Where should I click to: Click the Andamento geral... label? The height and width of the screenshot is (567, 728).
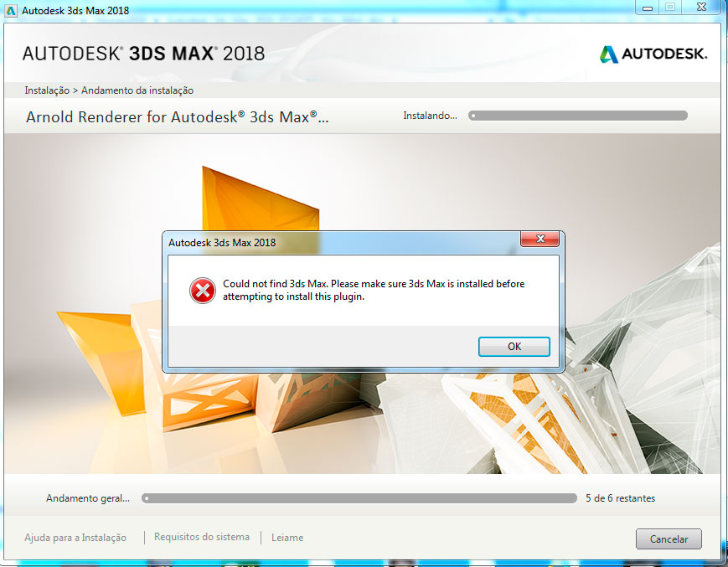88,498
